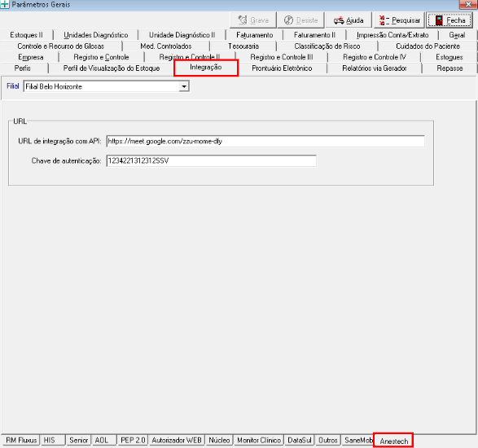Open the Prontuário Eletrônico tab
The width and height of the screenshot is (478, 448).
pos(282,68)
